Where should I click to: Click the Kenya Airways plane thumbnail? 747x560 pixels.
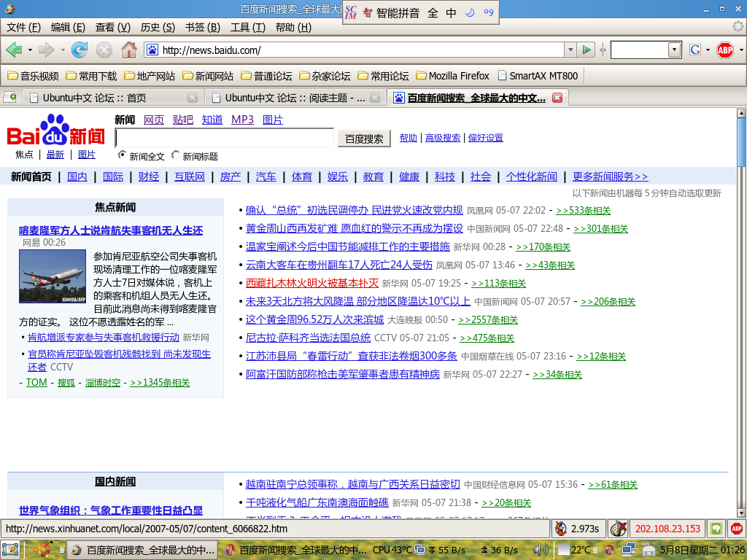click(x=53, y=276)
